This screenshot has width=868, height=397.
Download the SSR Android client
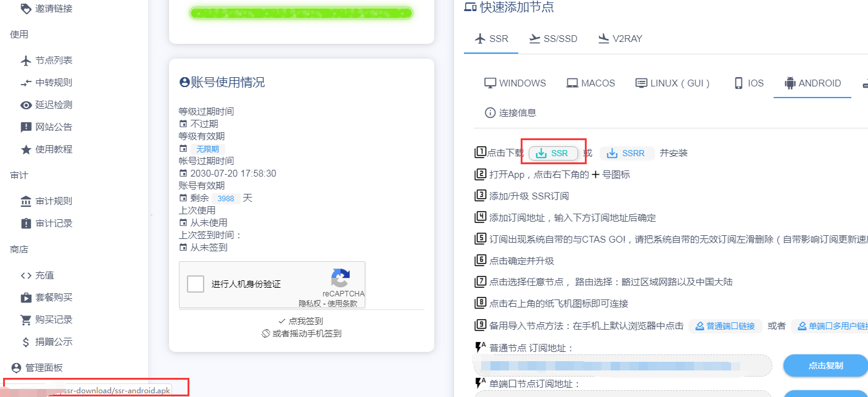click(x=553, y=153)
